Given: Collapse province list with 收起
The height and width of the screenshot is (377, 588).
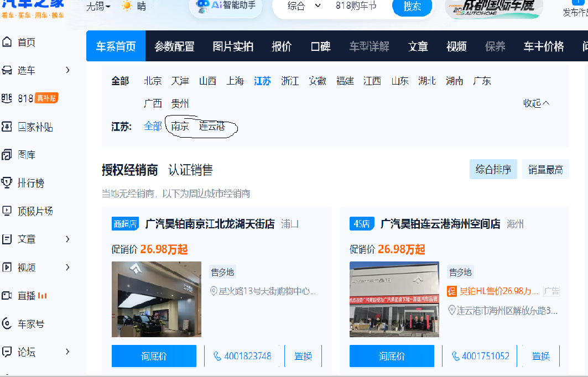Looking at the screenshot, I should tap(536, 103).
